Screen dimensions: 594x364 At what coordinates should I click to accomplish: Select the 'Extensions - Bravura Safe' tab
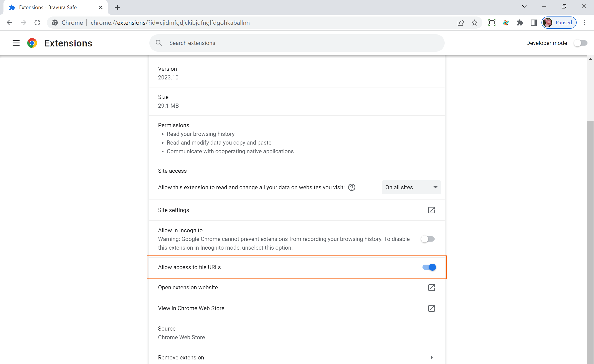48,7
